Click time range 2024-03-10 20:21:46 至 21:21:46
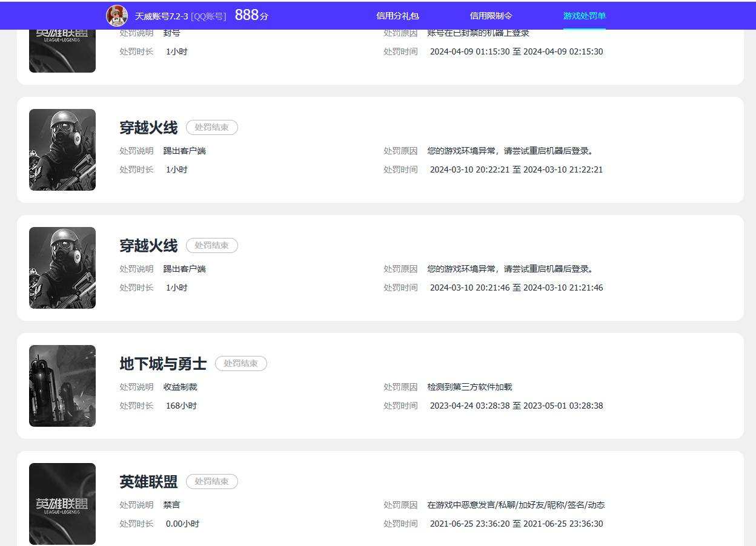Viewport: 756px width, 546px height. (517, 288)
